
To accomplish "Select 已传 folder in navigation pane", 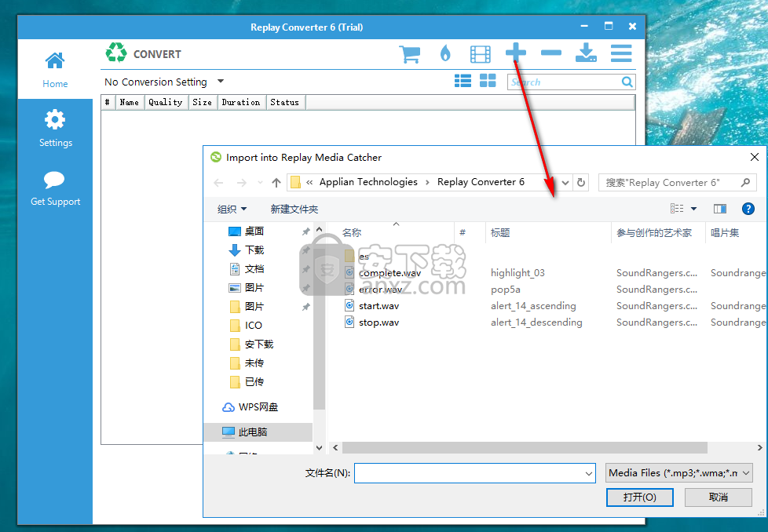I will [254, 382].
